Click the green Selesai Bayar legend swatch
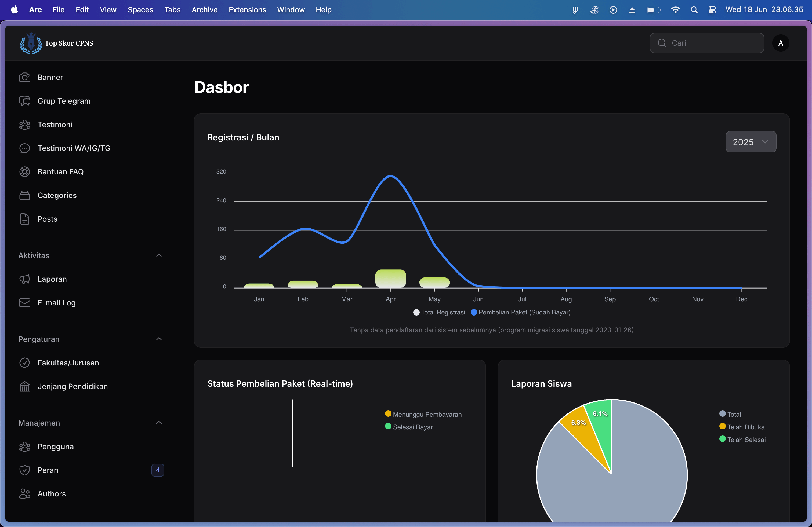Viewport: 812px width, 527px height. click(388, 426)
